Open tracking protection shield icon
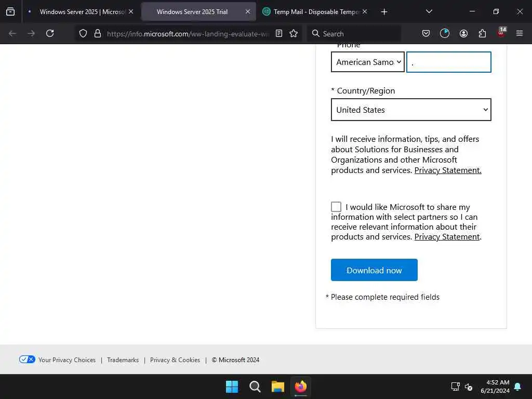532x399 pixels. point(83,33)
